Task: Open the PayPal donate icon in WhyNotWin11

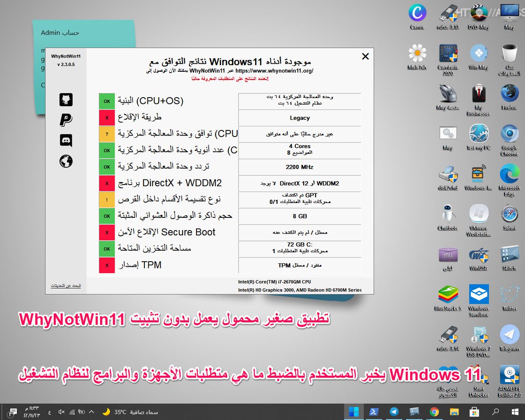Action: 66,120
